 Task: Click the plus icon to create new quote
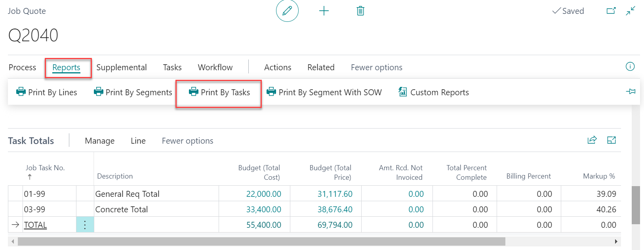(324, 11)
